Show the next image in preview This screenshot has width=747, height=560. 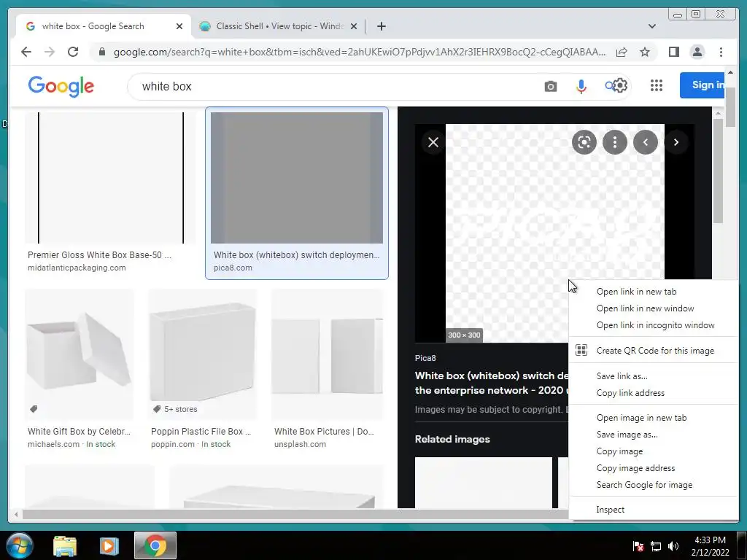[676, 142]
